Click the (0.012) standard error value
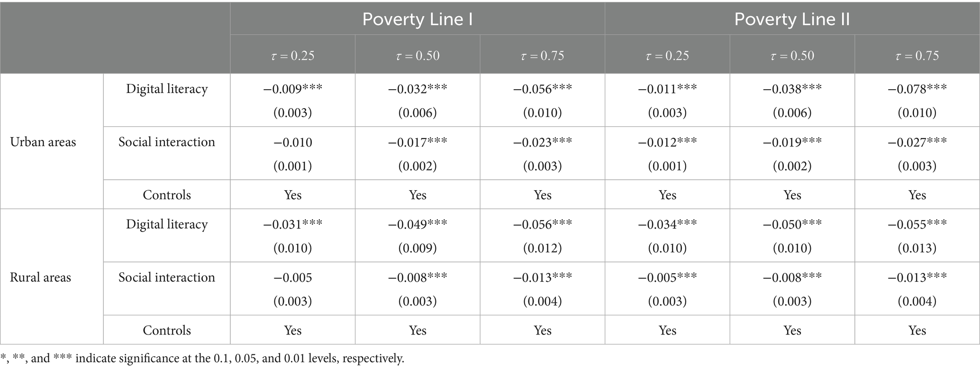The height and width of the screenshot is (370, 980). tap(542, 248)
